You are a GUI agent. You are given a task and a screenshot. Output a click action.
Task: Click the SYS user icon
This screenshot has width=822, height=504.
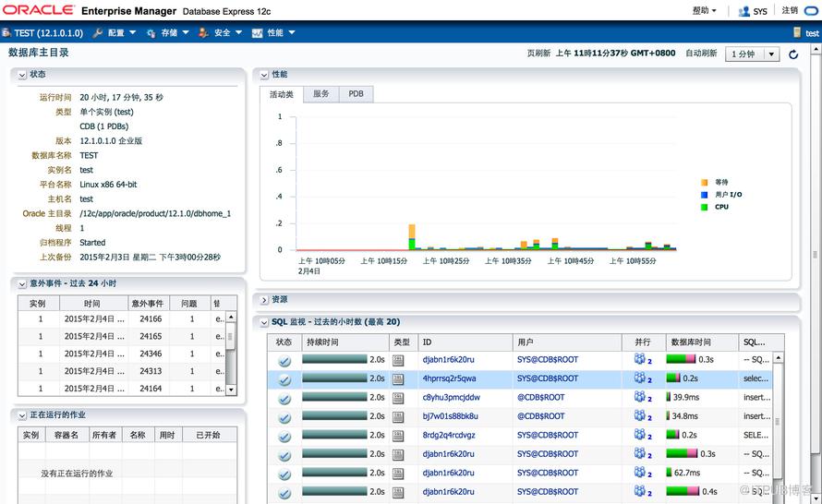tap(744, 11)
